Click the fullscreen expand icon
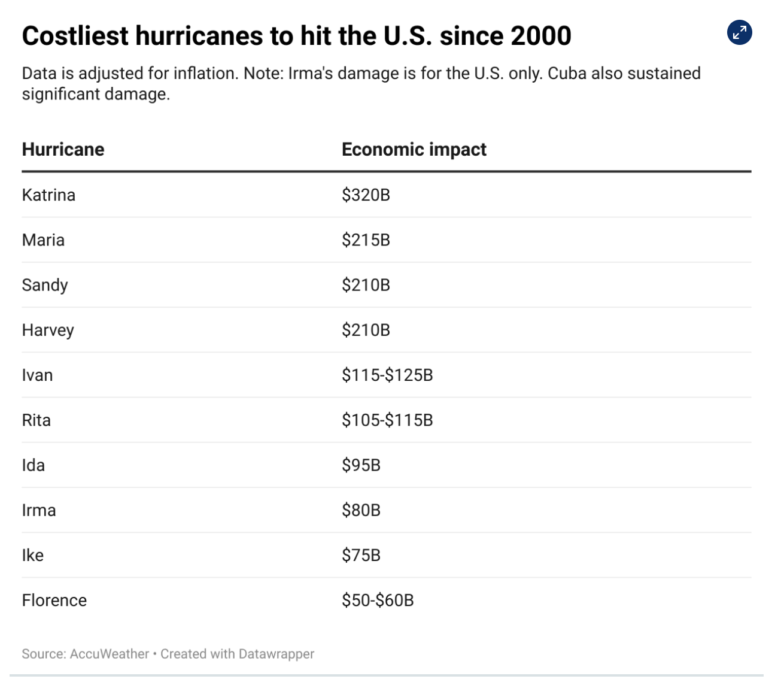Image resolution: width=784 pixels, height=685 pixels. 740,33
